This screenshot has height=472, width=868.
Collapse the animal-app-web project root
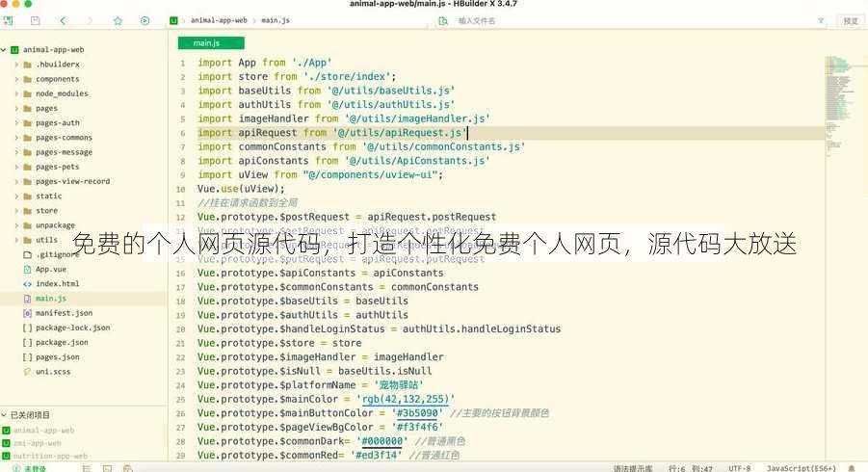click(x=4, y=49)
